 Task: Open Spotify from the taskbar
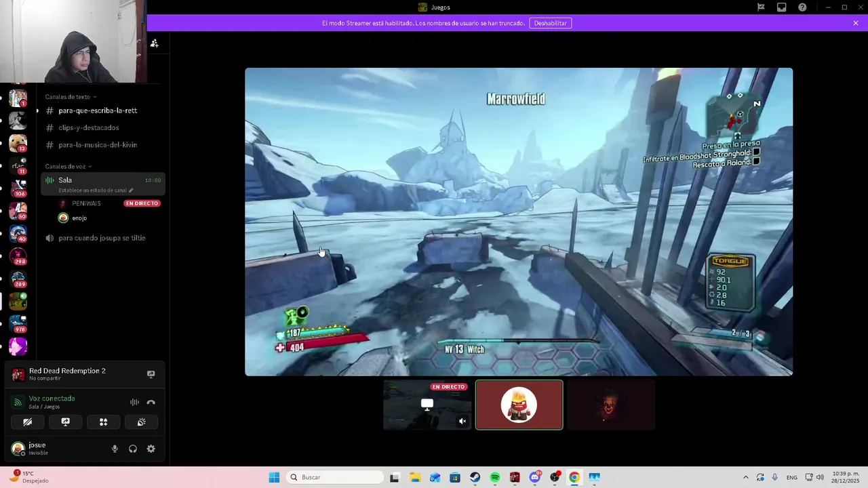click(495, 477)
